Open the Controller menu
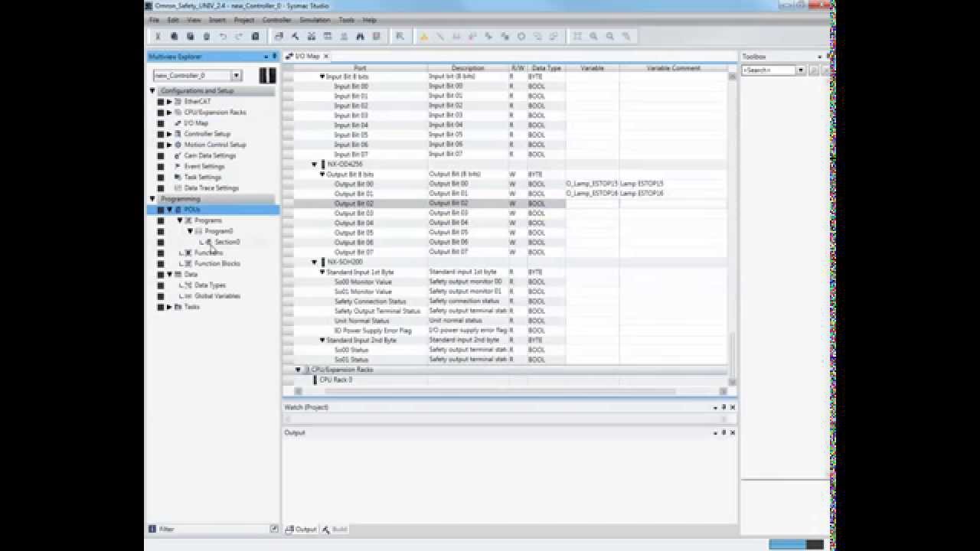Image resolution: width=980 pixels, height=551 pixels. coord(276,20)
